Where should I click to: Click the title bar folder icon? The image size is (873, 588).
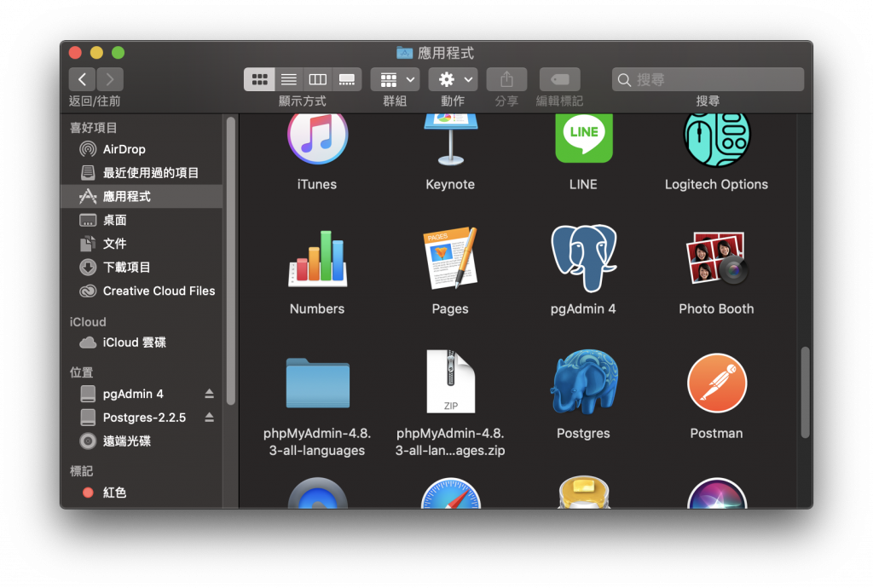click(404, 53)
